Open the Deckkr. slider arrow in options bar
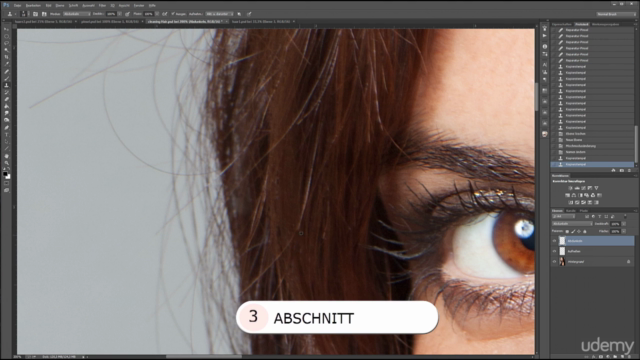Screen dimensions: 640x360 click(119, 14)
